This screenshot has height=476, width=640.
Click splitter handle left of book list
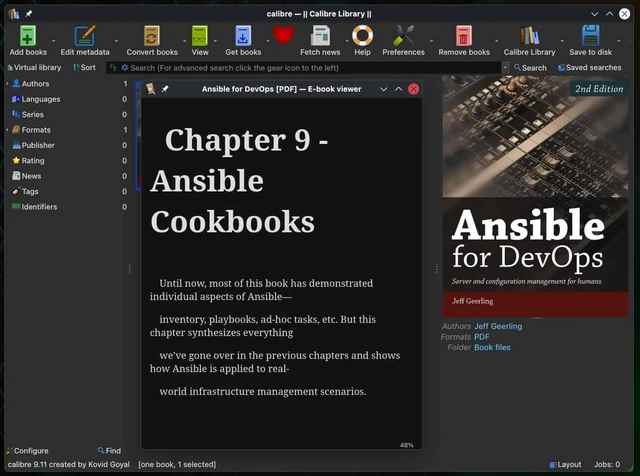129,268
